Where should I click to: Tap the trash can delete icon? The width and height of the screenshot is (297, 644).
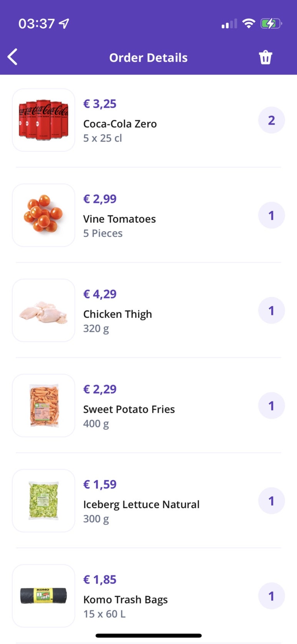[265, 57]
